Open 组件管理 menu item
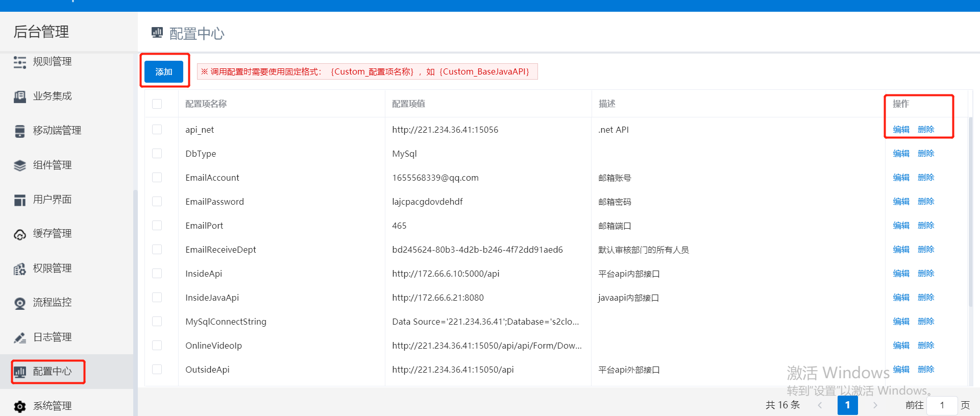Screen dimensions: 980x416 click(53, 165)
